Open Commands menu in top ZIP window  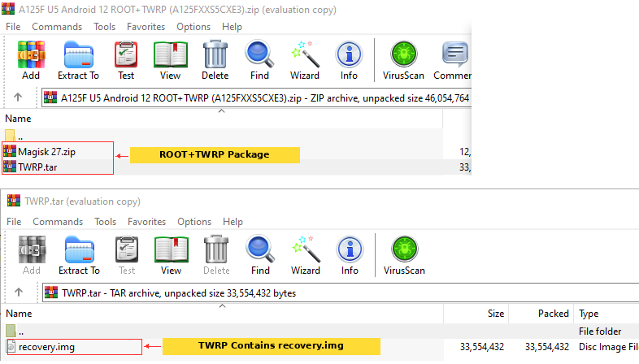57,27
